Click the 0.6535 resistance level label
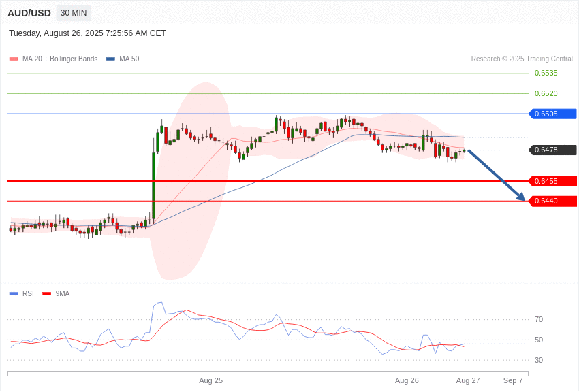This screenshot has width=579, height=392. [546, 73]
